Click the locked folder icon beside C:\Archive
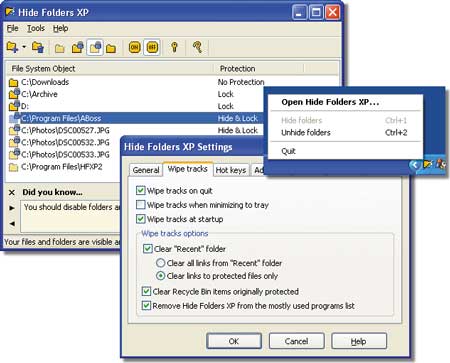Screen dimensions: 450x363 click(14, 94)
